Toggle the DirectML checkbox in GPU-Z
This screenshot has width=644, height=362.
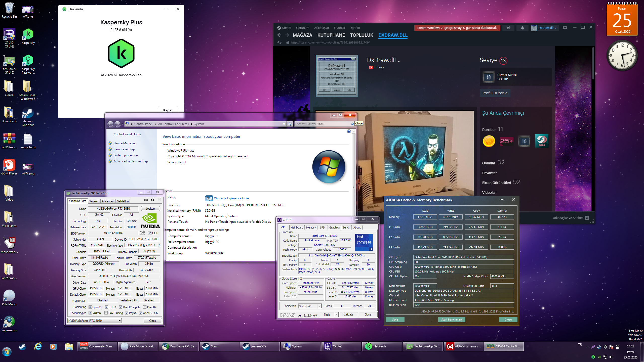pyautogui.click(x=145, y=307)
